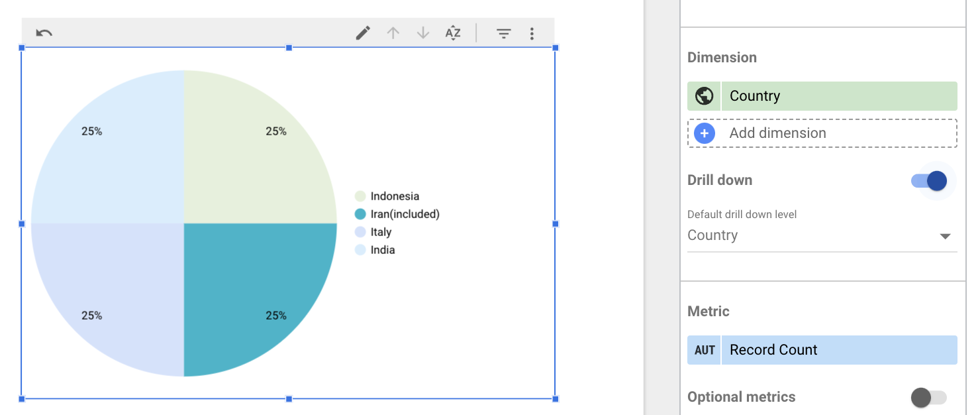Enable the Optional metrics toggle
980x415 pixels.
(x=928, y=397)
